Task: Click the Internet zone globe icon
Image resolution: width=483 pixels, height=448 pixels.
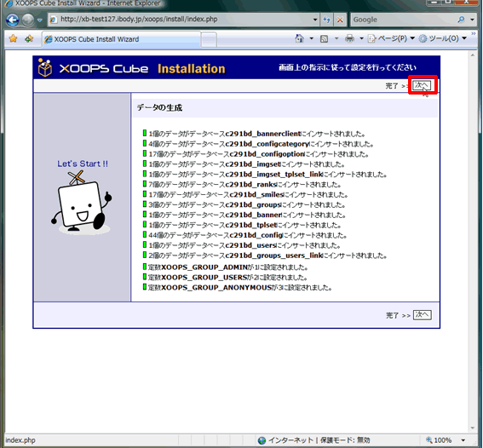Action: click(262, 440)
